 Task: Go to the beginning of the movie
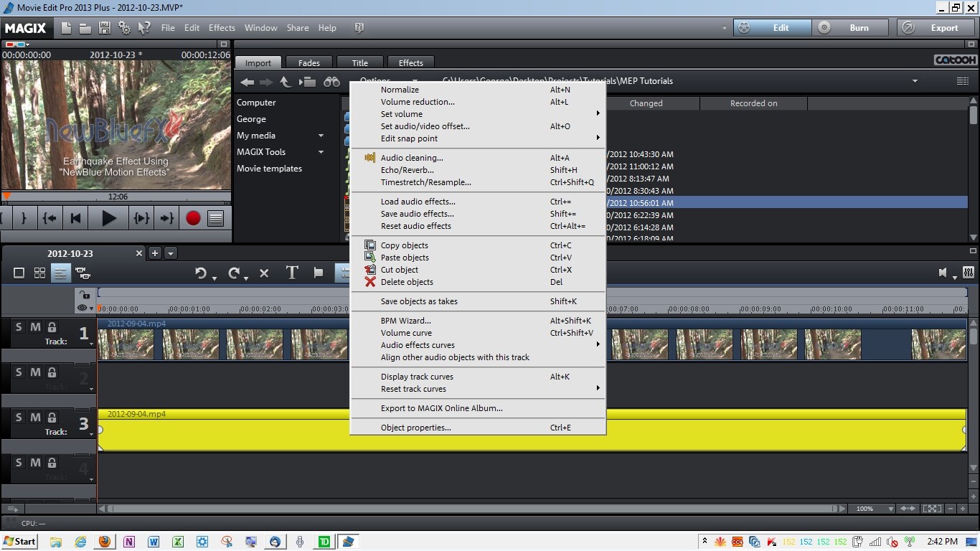pos(75,218)
